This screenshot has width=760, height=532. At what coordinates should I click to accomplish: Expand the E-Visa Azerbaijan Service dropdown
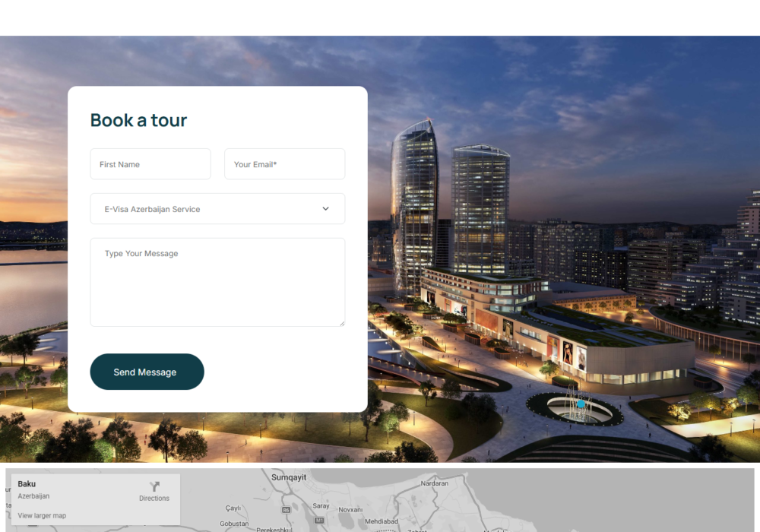pyautogui.click(x=217, y=209)
